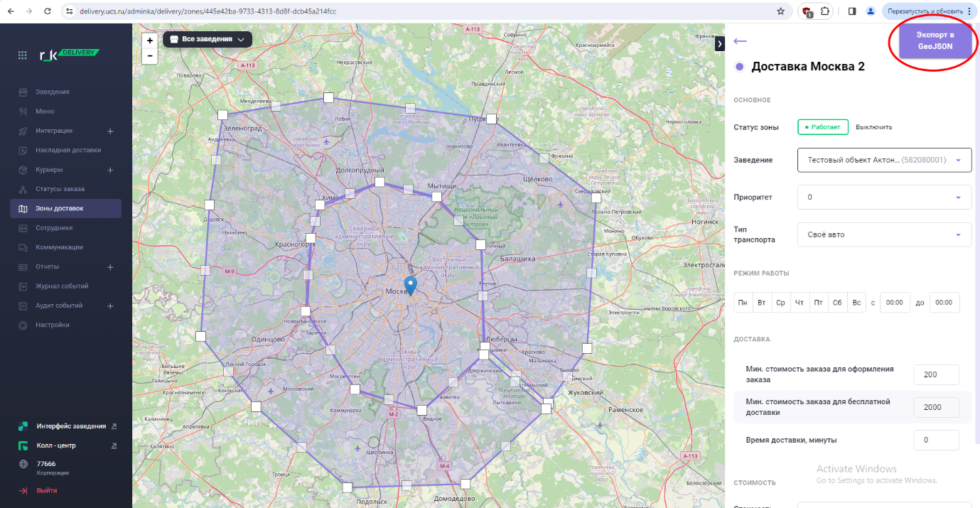
Task: Reload the page in browser
Action: pos(48,11)
